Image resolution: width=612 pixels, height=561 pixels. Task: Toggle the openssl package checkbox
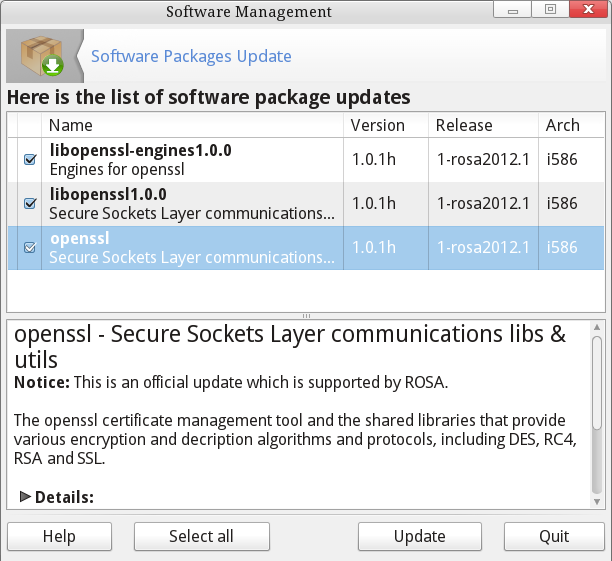[30, 247]
